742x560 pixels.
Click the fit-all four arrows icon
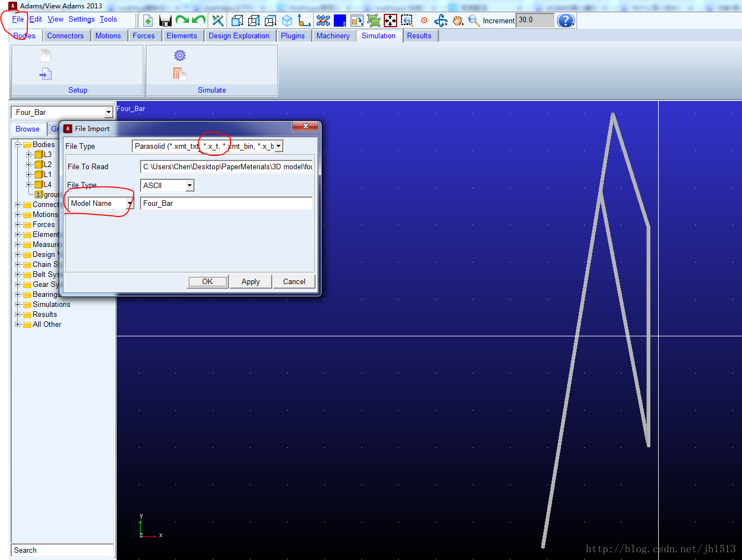click(390, 21)
